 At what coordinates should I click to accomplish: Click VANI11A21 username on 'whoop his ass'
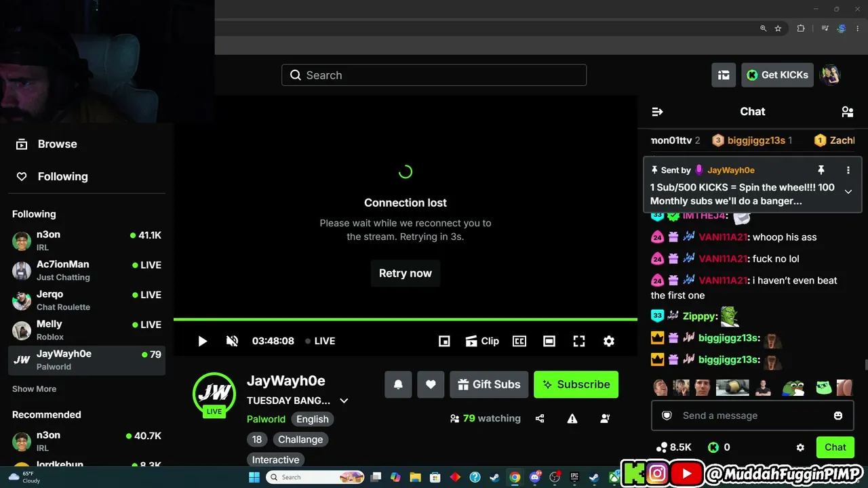point(724,237)
